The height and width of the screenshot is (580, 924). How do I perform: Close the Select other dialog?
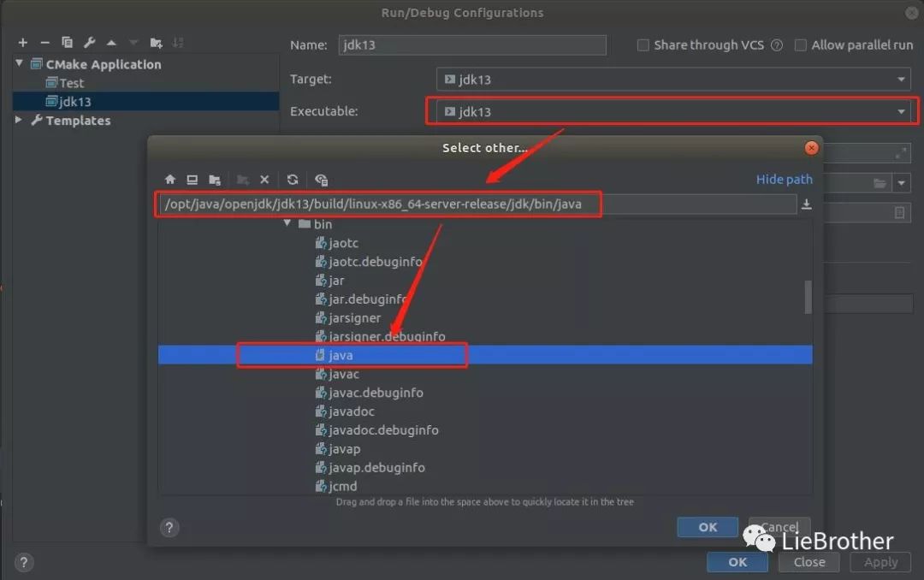(811, 148)
